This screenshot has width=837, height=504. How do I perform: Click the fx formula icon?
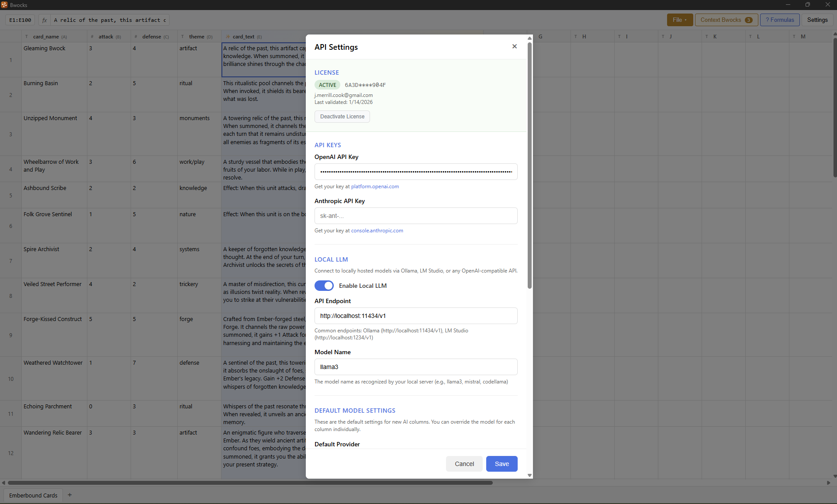click(x=45, y=20)
